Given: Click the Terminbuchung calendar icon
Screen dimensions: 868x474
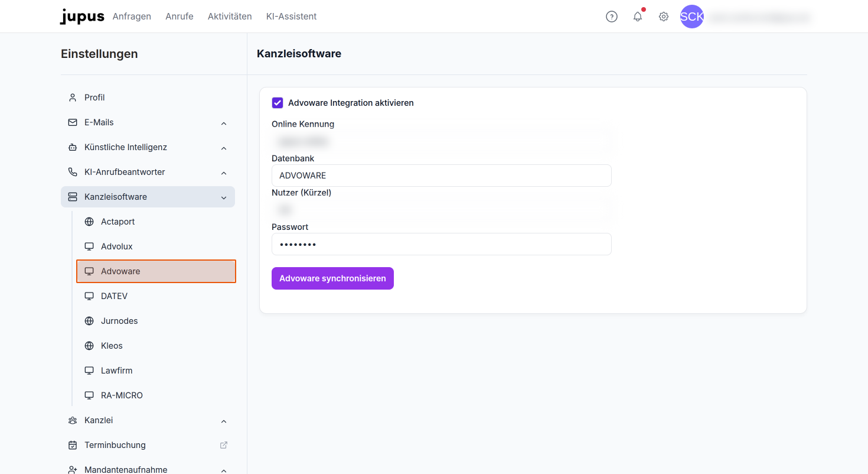Looking at the screenshot, I should click(73, 445).
